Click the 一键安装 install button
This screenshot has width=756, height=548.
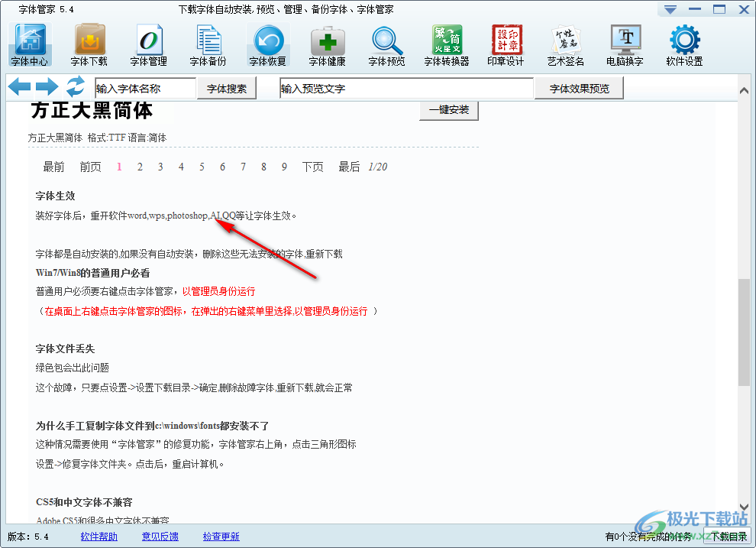[448, 110]
